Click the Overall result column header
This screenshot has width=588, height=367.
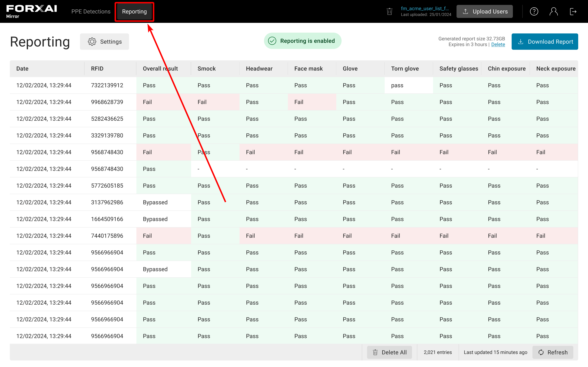[x=160, y=69]
